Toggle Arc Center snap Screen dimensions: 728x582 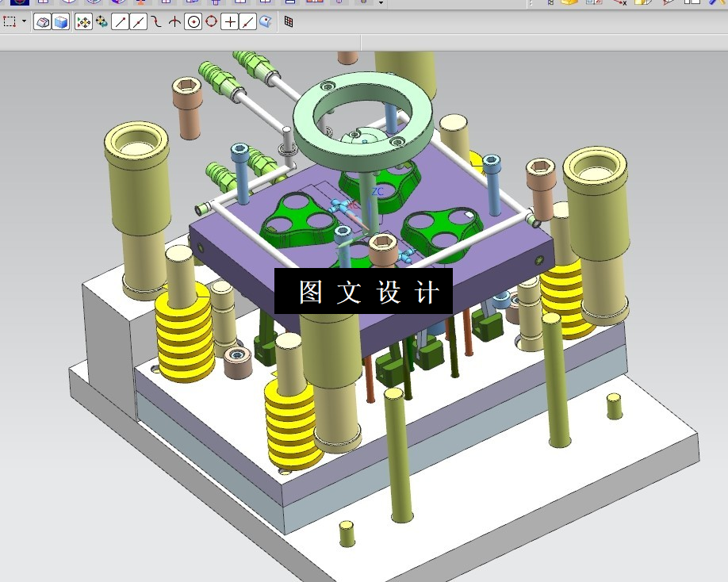193,22
